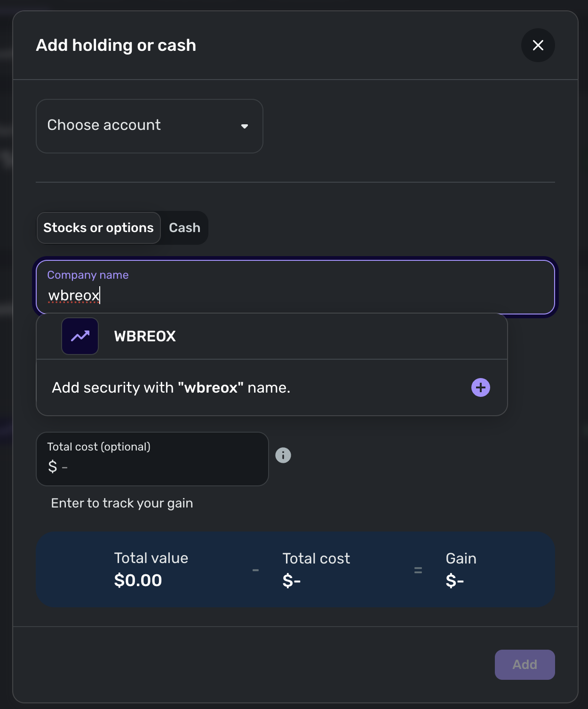The height and width of the screenshot is (709, 588).
Task: Click the Enter to track your gain hint
Action: pyautogui.click(x=122, y=503)
